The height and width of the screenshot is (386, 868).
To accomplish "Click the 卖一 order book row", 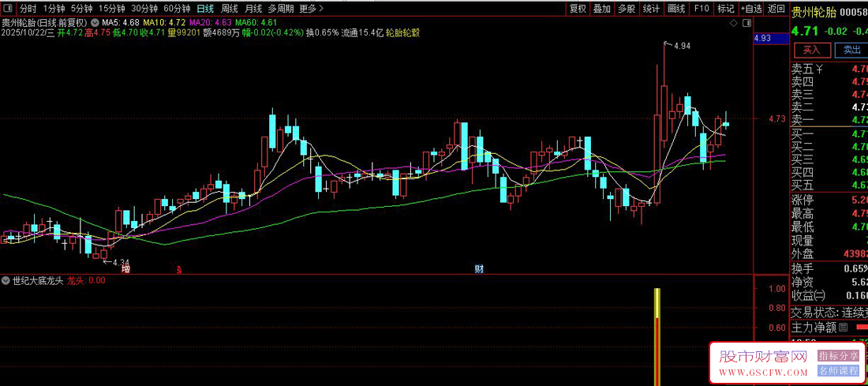I will pos(829,120).
